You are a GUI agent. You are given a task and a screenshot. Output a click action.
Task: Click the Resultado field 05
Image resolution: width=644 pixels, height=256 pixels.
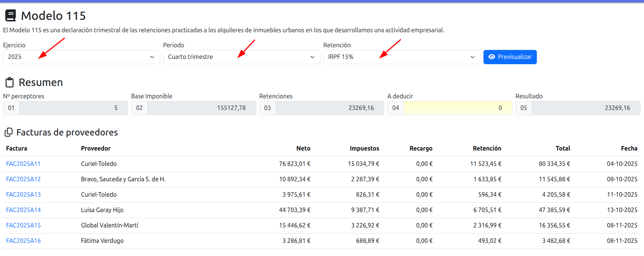coord(585,108)
